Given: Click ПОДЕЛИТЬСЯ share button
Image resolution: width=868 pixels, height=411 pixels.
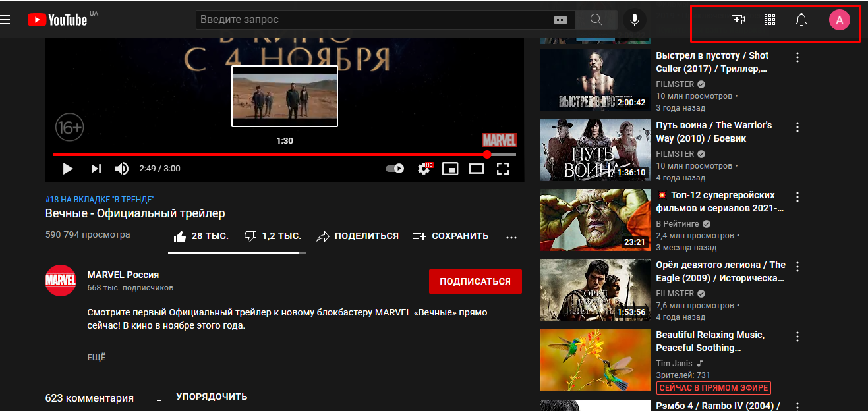Looking at the screenshot, I should pos(357,236).
